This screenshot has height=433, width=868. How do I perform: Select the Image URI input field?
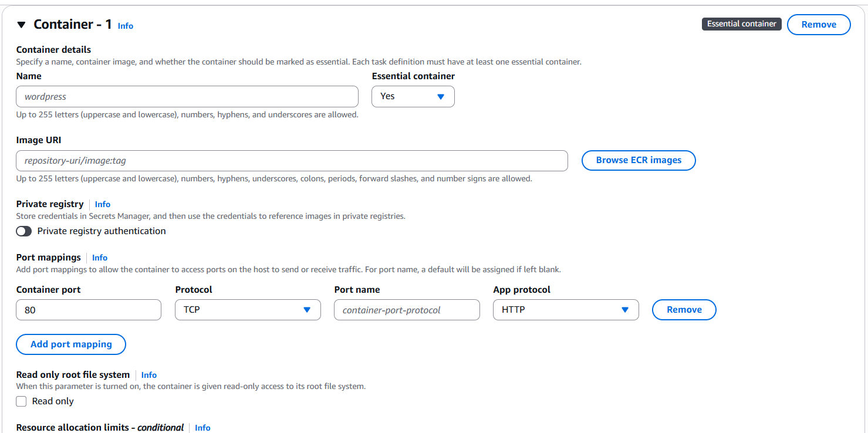point(292,160)
